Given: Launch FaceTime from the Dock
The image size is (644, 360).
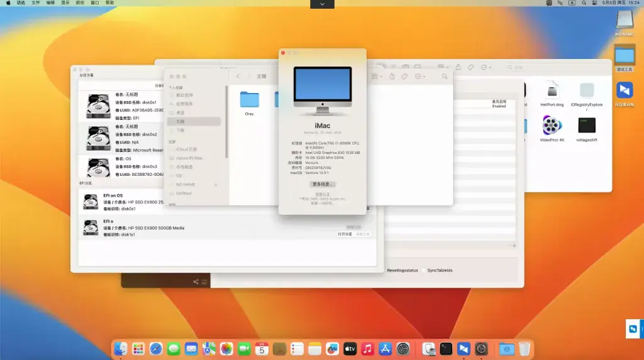Looking at the screenshot, I should 244,349.
